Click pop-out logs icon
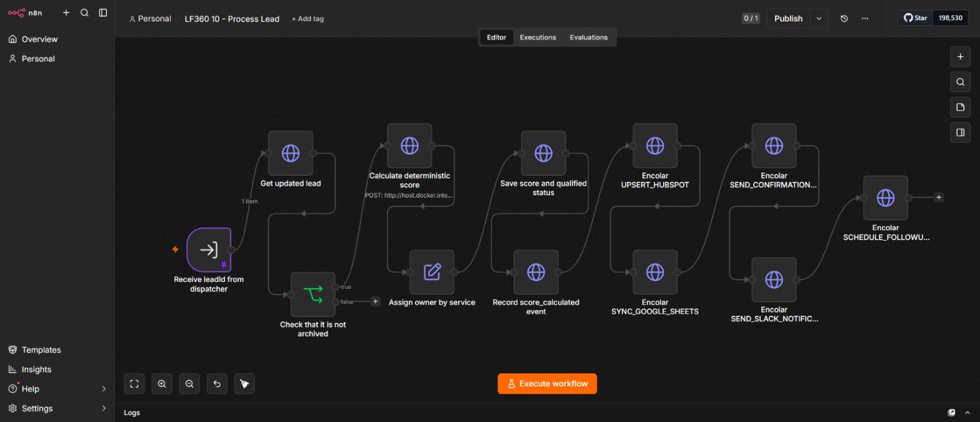The image size is (980, 422). pos(951,413)
